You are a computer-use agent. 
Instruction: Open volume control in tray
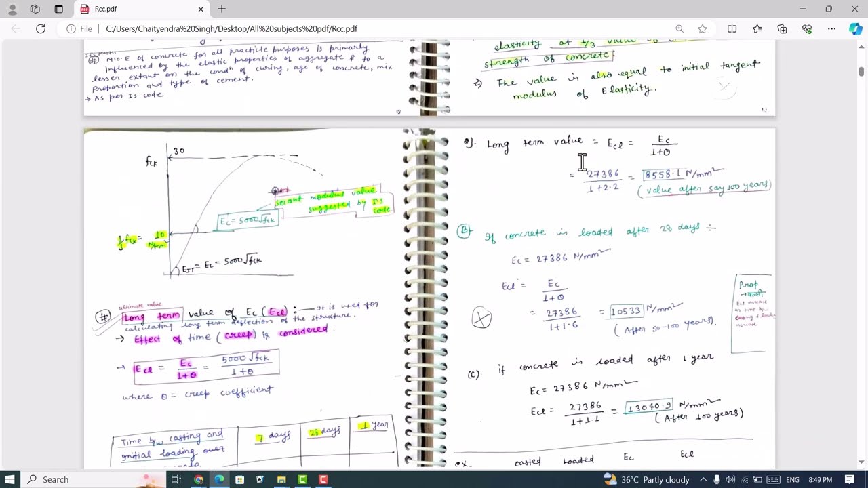point(730,479)
